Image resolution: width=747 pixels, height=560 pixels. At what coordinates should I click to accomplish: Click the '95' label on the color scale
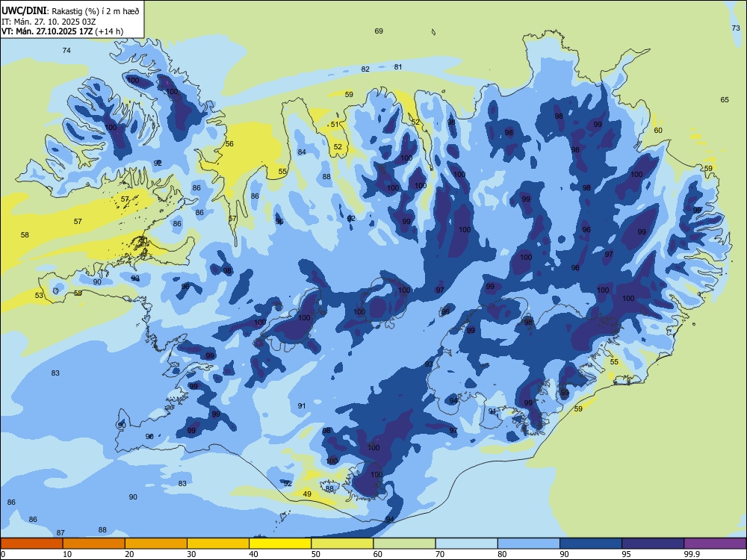tap(627, 554)
